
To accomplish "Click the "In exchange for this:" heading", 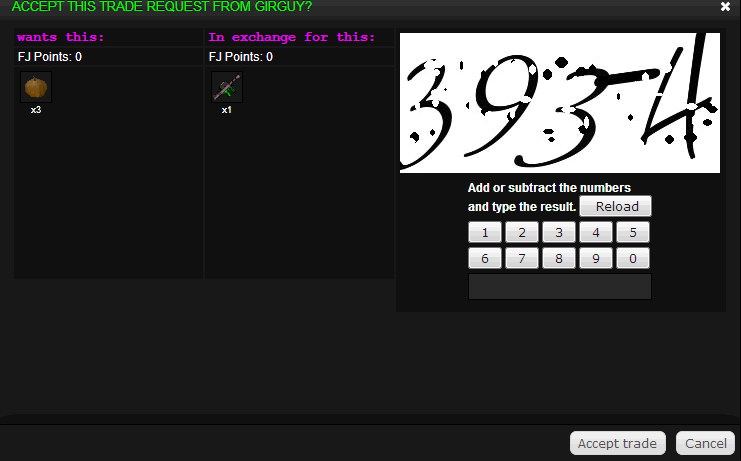I will click(x=291, y=38).
